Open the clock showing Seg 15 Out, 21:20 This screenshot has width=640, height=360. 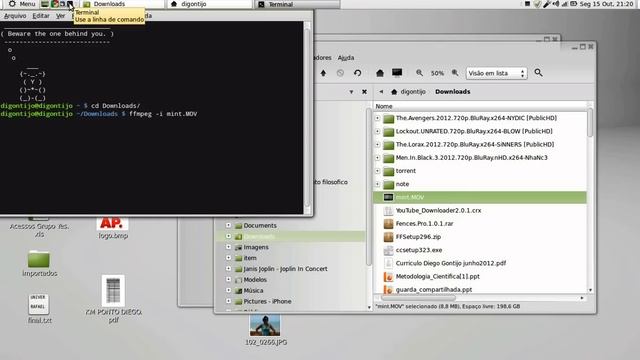pyautogui.click(x=607, y=4)
